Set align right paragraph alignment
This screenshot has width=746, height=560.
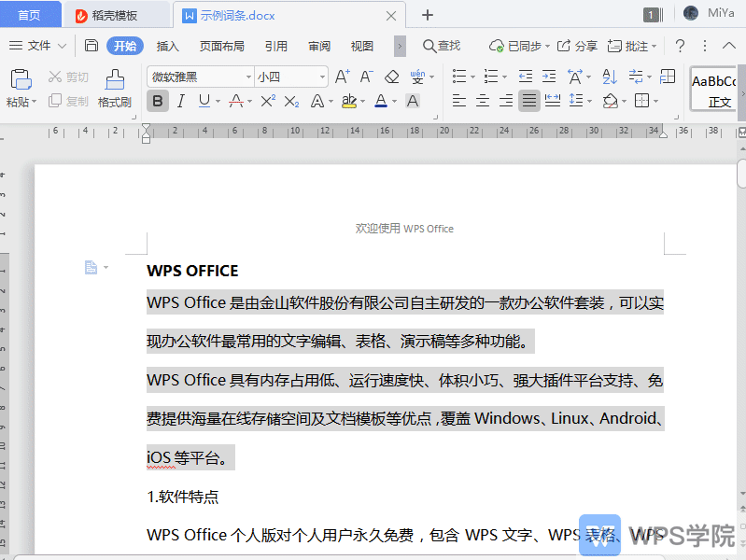pyautogui.click(x=506, y=101)
